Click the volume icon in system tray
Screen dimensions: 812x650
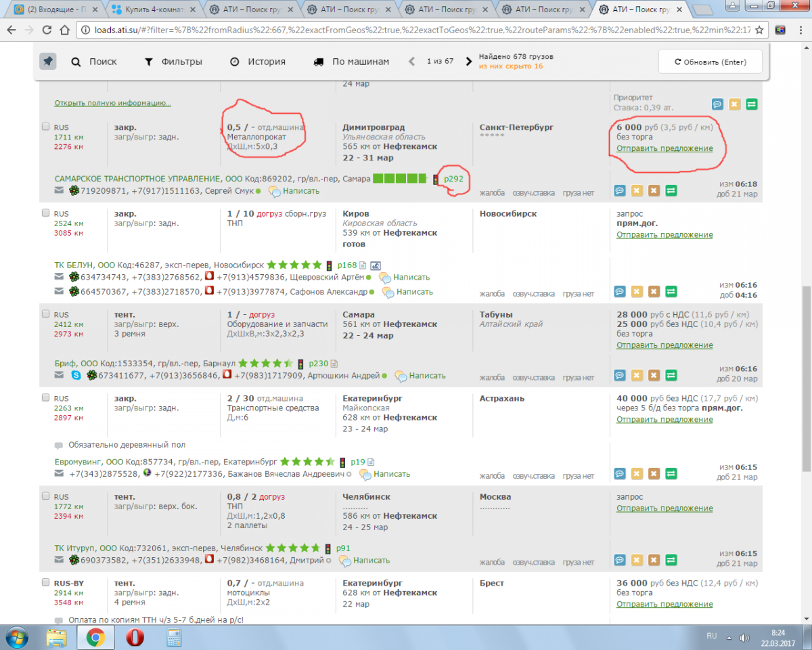click(x=745, y=637)
